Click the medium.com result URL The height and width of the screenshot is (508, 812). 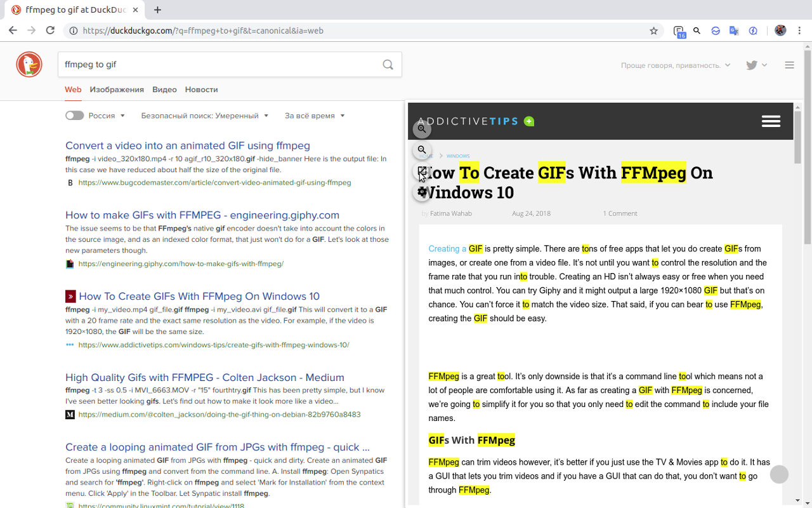[219, 415]
